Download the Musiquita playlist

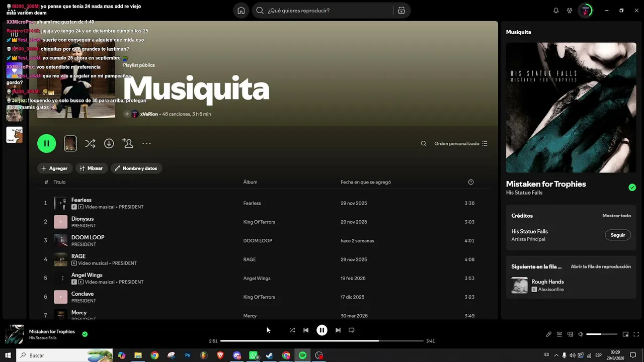tap(109, 144)
